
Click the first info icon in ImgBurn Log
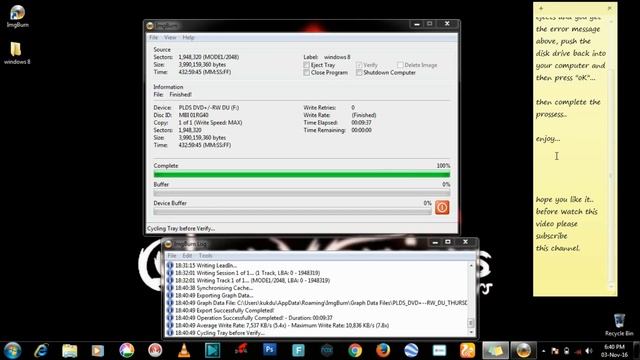tap(170, 265)
